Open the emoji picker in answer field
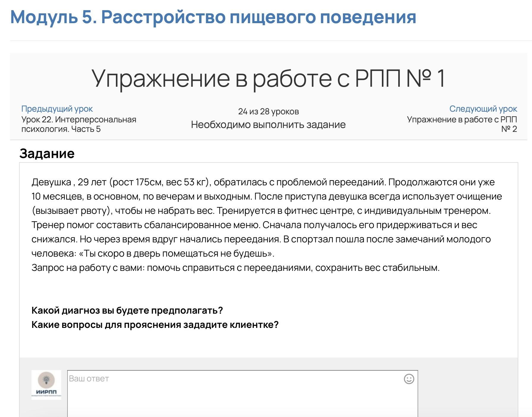This screenshot has width=532, height=417. pyautogui.click(x=409, y=379)
